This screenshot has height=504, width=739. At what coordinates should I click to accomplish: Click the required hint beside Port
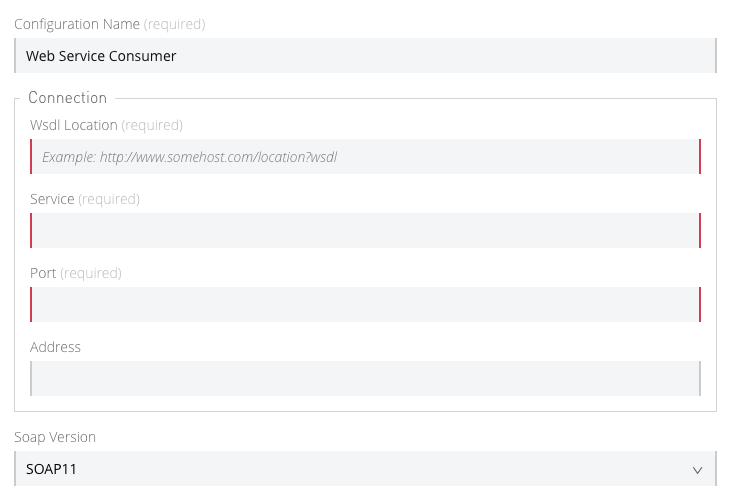coord(91,273)
